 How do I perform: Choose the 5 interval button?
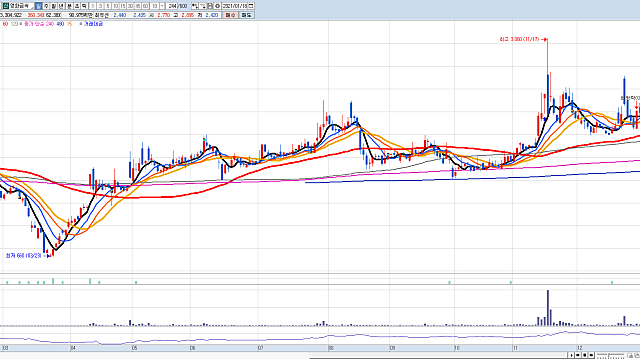108,6
